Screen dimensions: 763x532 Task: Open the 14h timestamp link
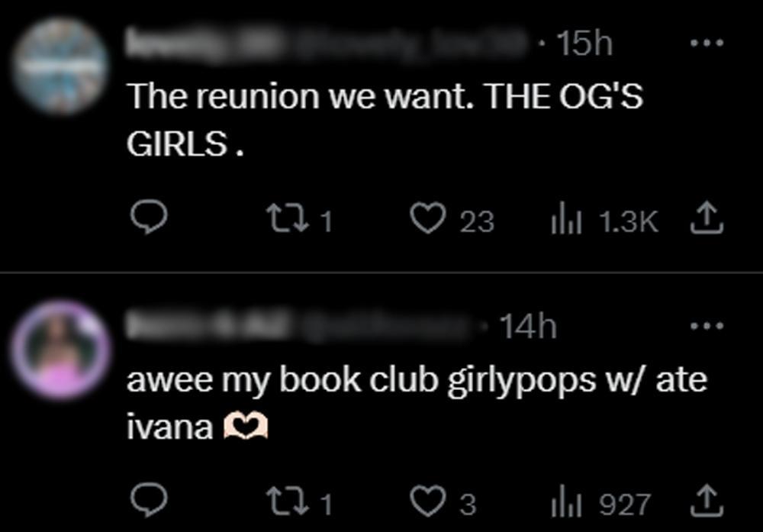[529, 326]
